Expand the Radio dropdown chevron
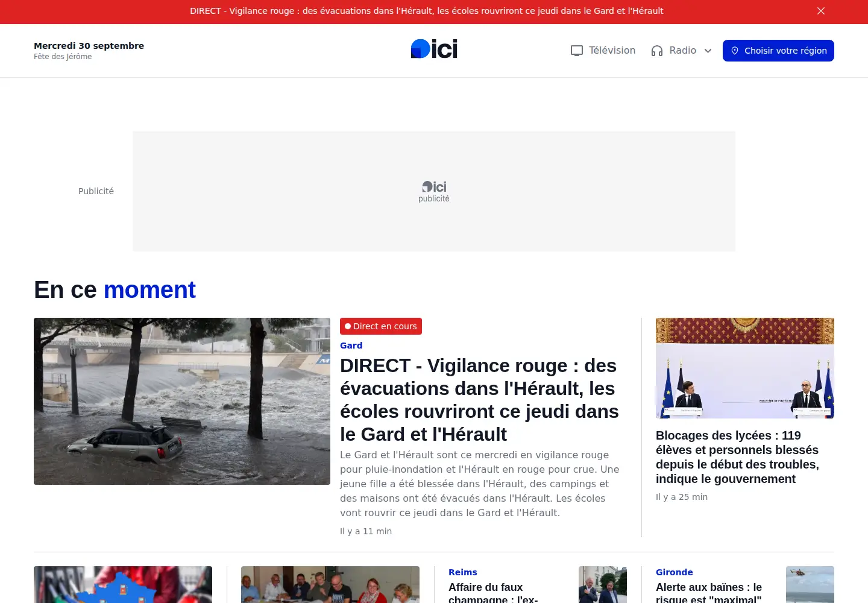868x603 pixels. [x=708, y=51]
